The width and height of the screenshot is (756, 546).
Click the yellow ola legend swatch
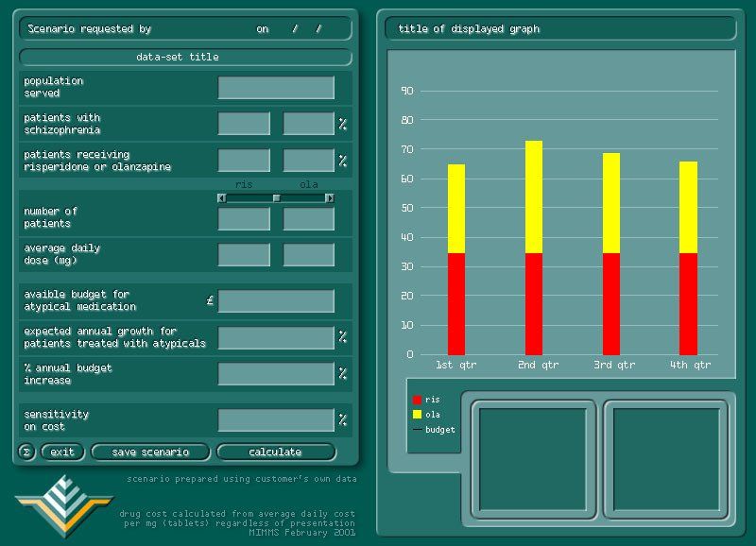(x=417, y=415)
